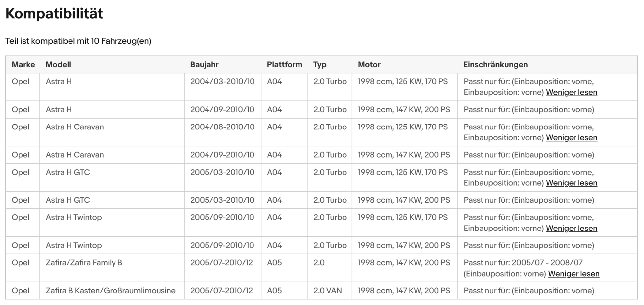Click 'Teil ist kompatibel mit 10 Fahrzeug(en)' text

tap(78, 41)
